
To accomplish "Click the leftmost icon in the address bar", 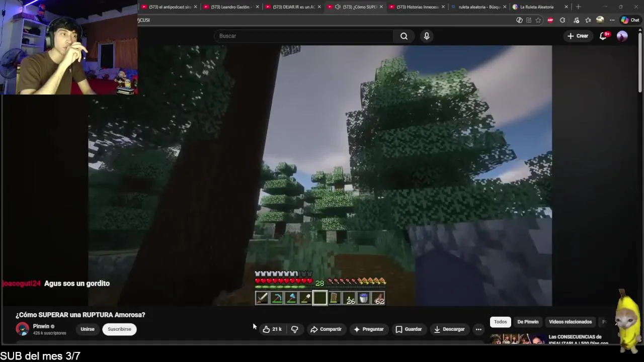I will (x=519, y=20).
